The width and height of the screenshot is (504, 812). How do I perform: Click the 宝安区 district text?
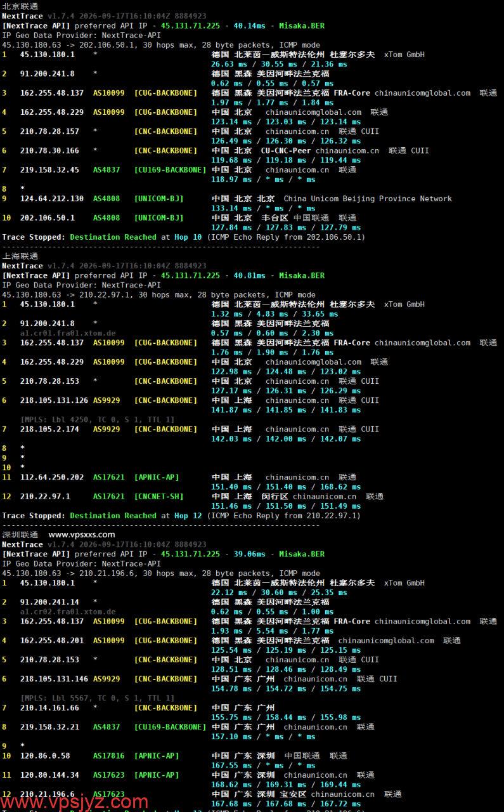293,794
